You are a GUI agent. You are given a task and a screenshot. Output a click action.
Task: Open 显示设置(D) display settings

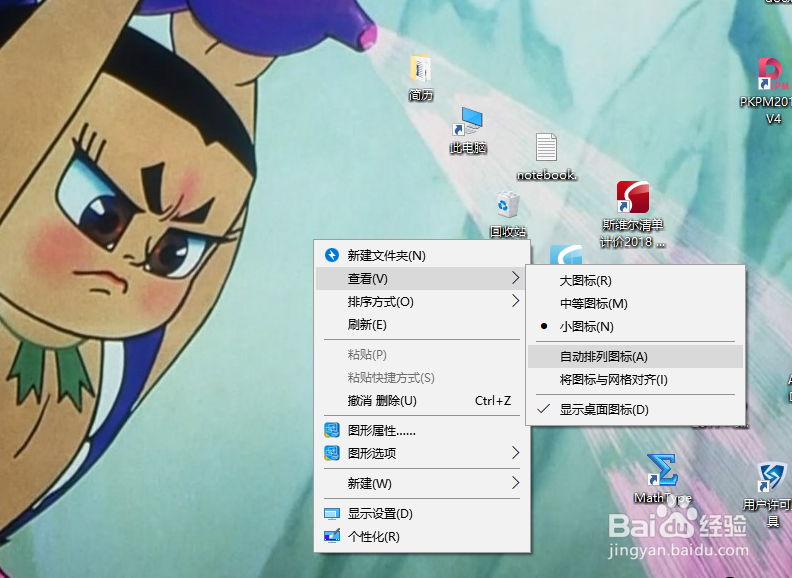click(x=422, y=514)
